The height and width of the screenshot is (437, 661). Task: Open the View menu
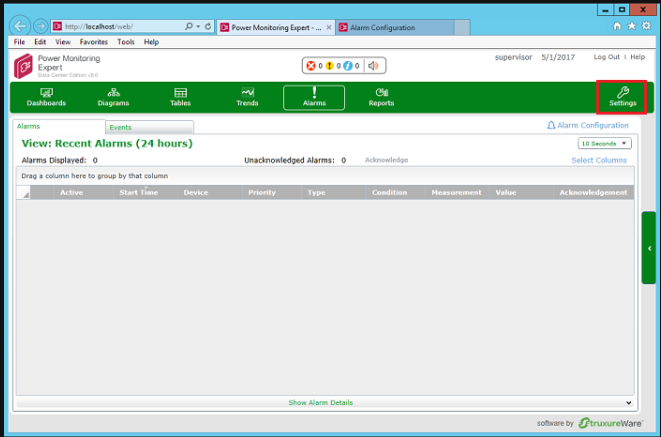(63, 42)
